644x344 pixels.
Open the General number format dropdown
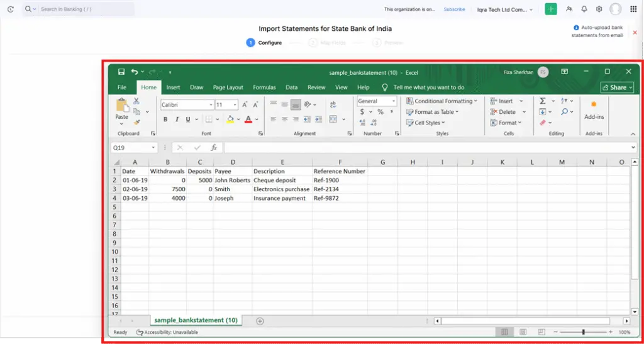click(394, 101)
